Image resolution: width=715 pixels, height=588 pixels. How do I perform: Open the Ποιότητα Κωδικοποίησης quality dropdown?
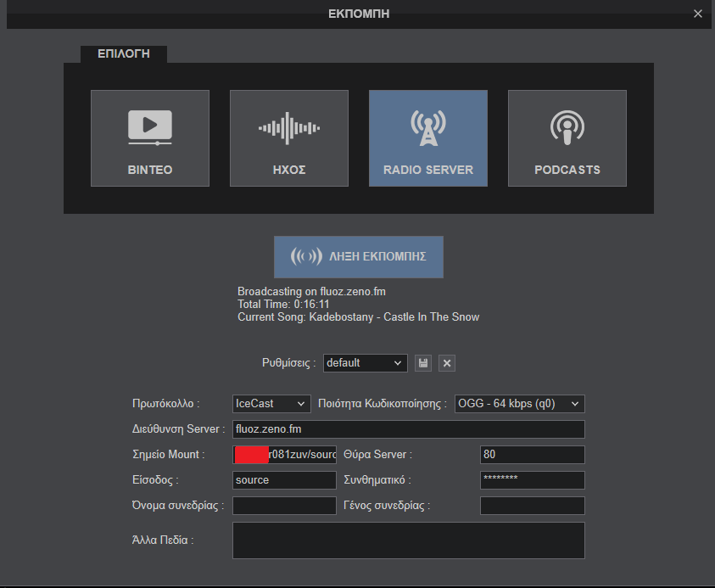point(519,404)
